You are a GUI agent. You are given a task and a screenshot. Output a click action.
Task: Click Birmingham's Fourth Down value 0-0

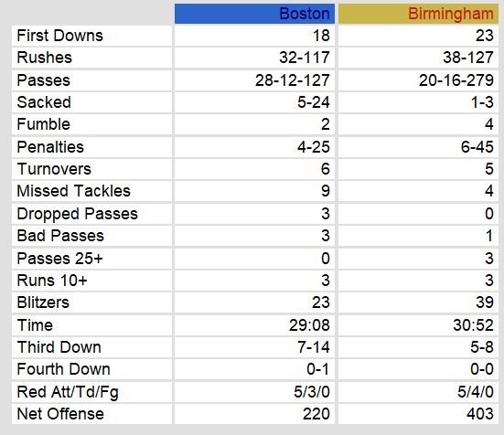(482, 369)
